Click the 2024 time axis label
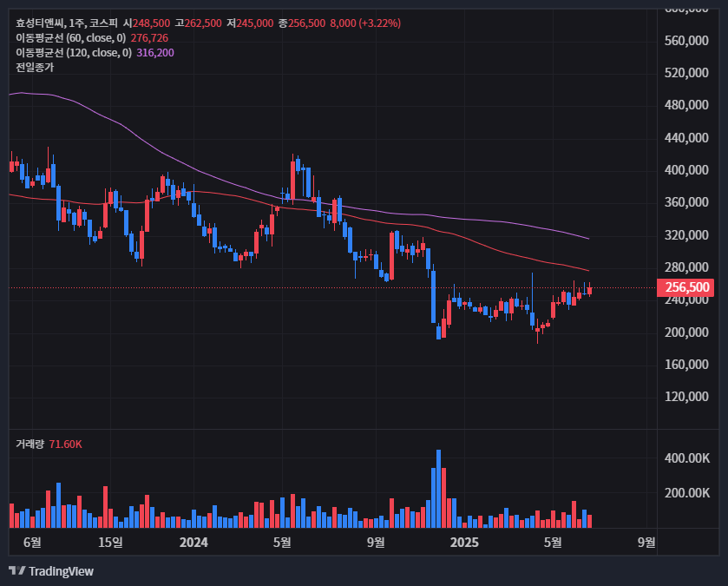Image resolution: width=728 pixels, height=586 pixels. (193, 543)
